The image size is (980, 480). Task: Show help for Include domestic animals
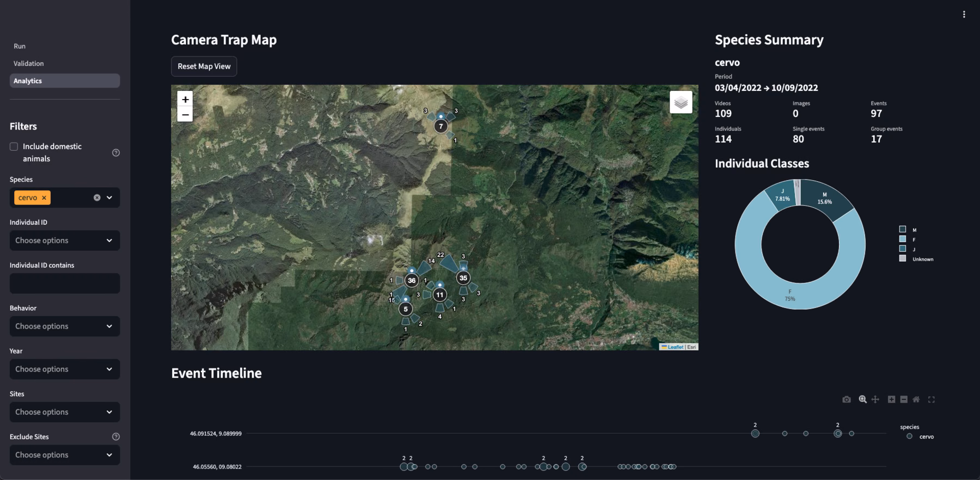pos(116,153)
